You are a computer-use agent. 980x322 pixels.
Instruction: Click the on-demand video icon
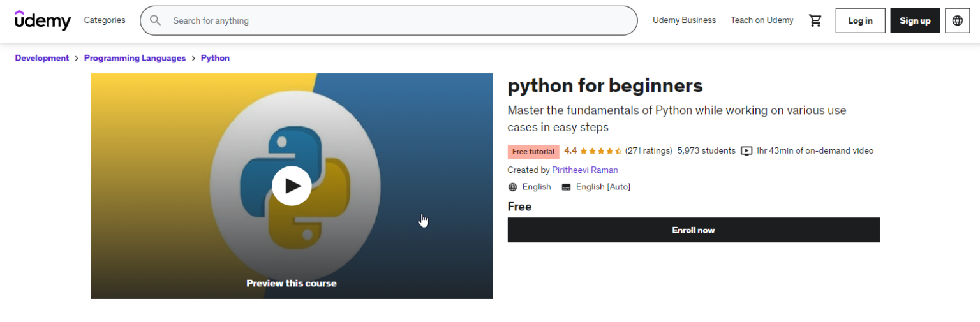[746, 151]
